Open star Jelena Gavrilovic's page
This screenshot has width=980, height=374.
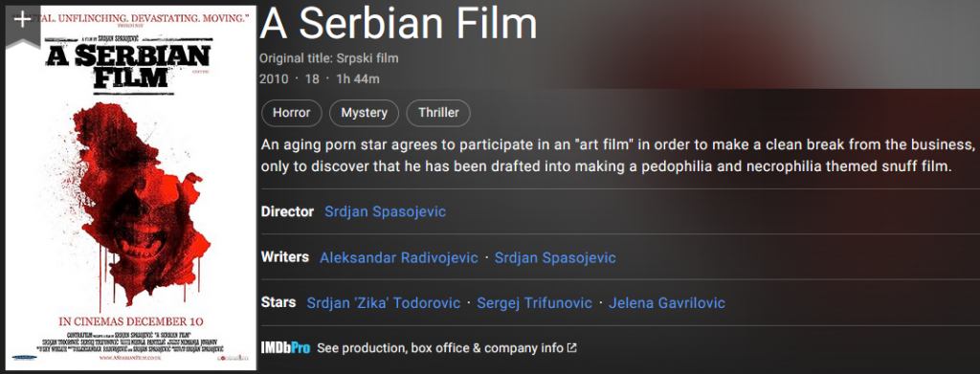[667, 303]
